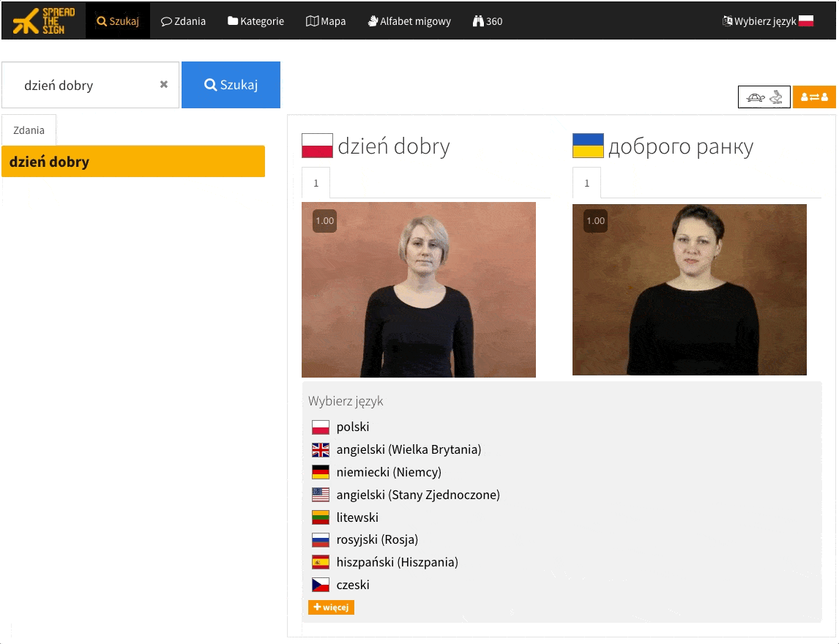Viewport: 839px width, 644px height.
Task: Expand more languages with the 'więcej' button
Action: click(331, 607)
